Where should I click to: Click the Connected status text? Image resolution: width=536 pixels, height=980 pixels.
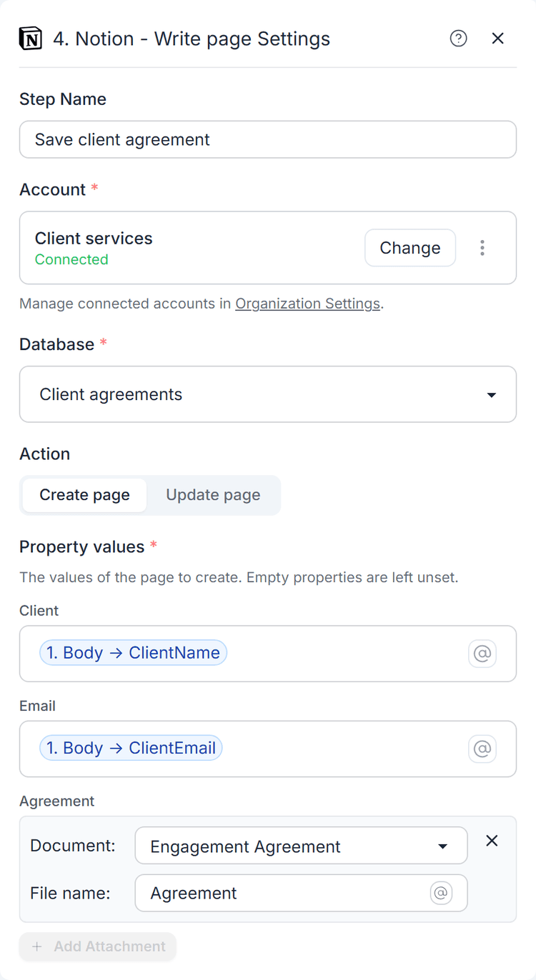coord(71,259)
